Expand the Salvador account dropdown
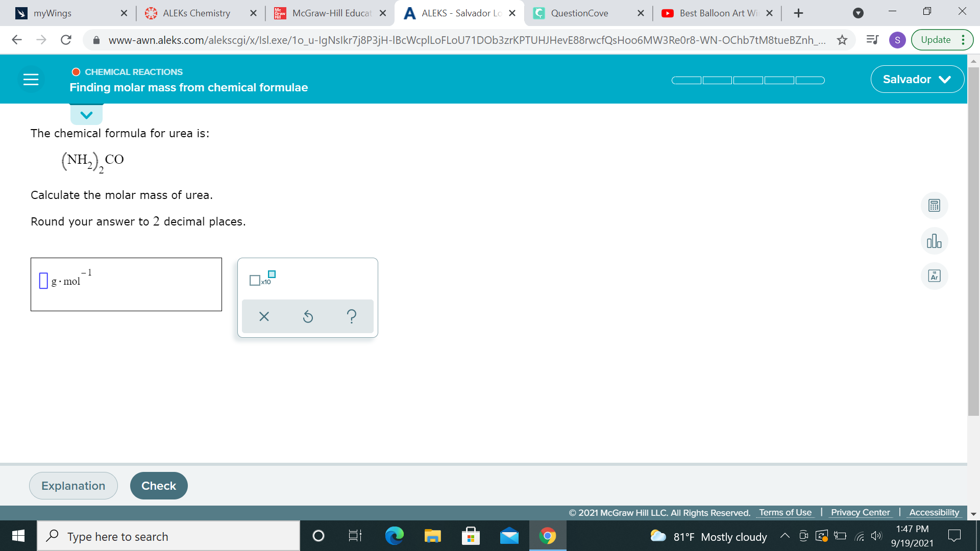This screenshot has height=551, width=980. [917, 79]
